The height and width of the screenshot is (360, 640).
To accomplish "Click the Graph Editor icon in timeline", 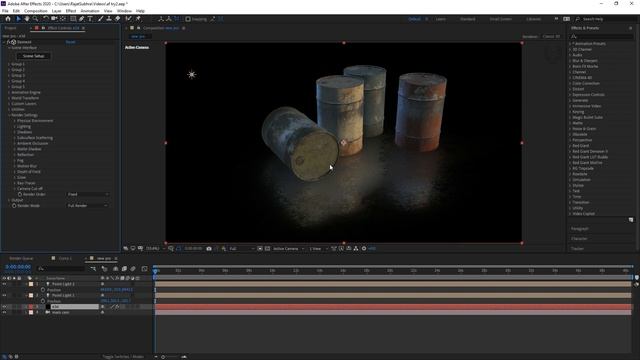I will [x=144, y=269].
